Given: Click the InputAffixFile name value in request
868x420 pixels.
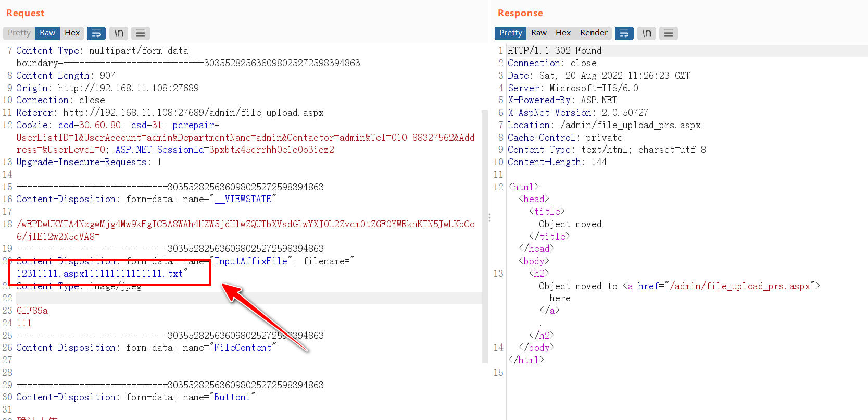Looking at the screenshot, I should coord(251,261).
